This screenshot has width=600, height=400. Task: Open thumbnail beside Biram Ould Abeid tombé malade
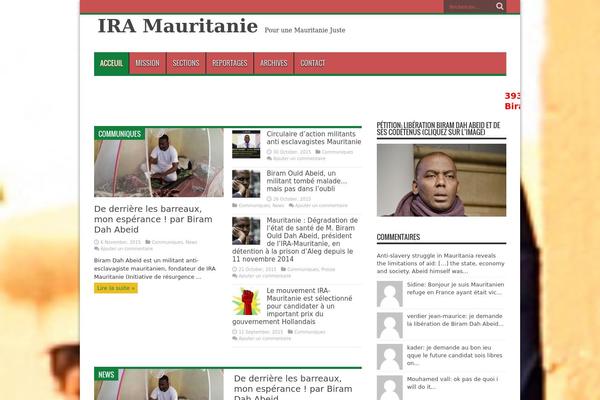246,184
